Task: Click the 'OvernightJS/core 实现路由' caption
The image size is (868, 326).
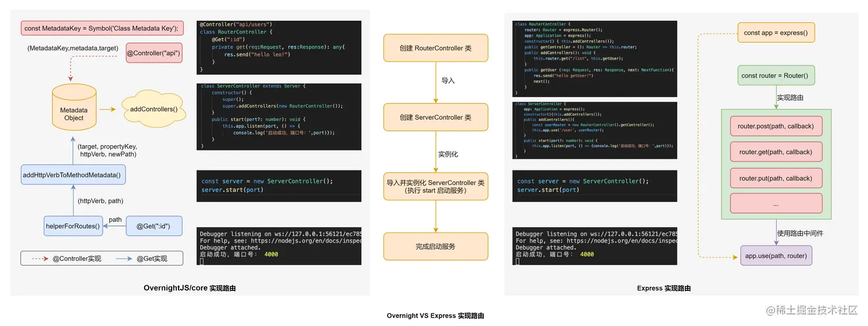Action: [x=190, y=288]
